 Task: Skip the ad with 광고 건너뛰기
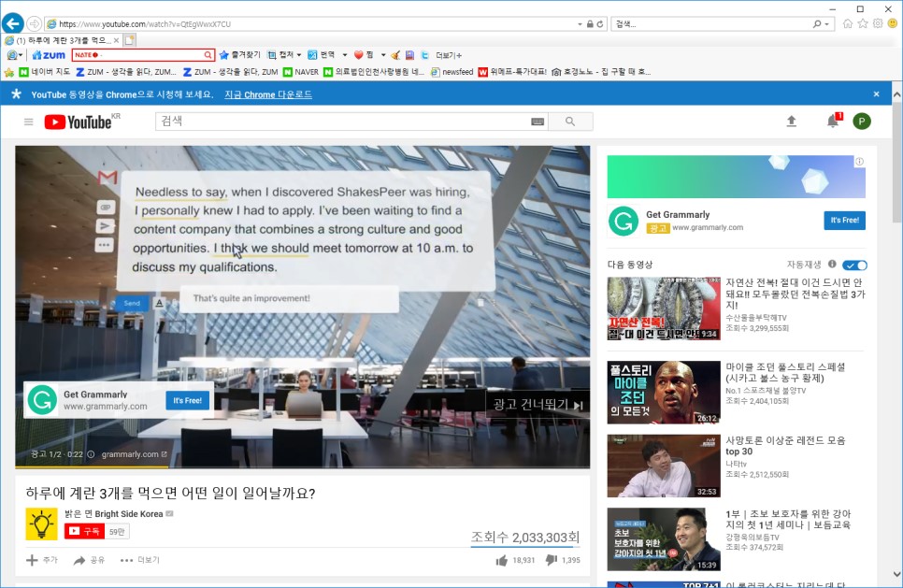pos(537,404)
